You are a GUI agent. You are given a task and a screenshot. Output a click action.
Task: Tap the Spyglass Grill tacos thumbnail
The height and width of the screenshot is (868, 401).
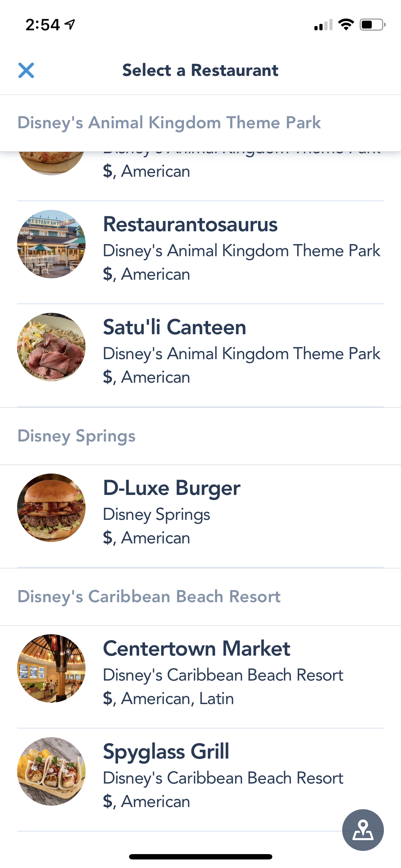(x=51, y=771)
